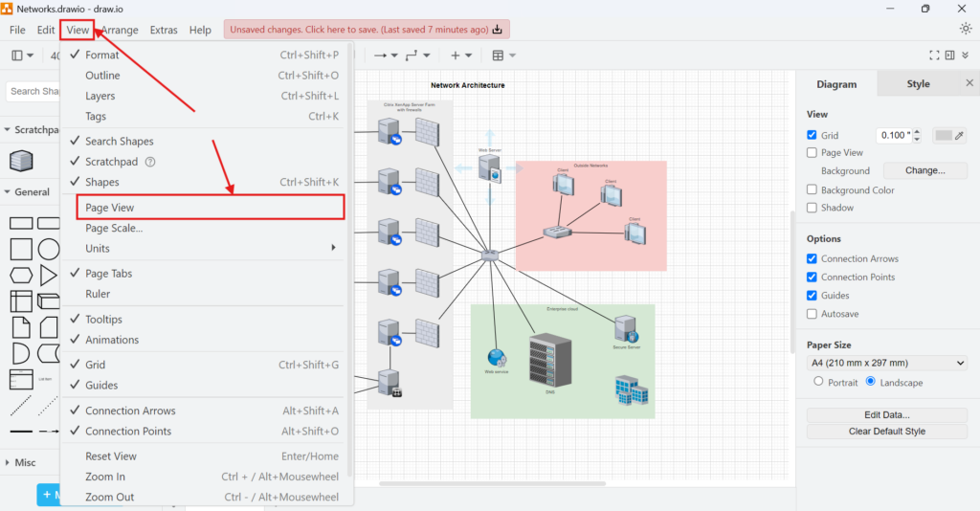This screenshot has height=511, width=980.
Task: Click the insert plus icon in toolbar
Action: [456, 56]
